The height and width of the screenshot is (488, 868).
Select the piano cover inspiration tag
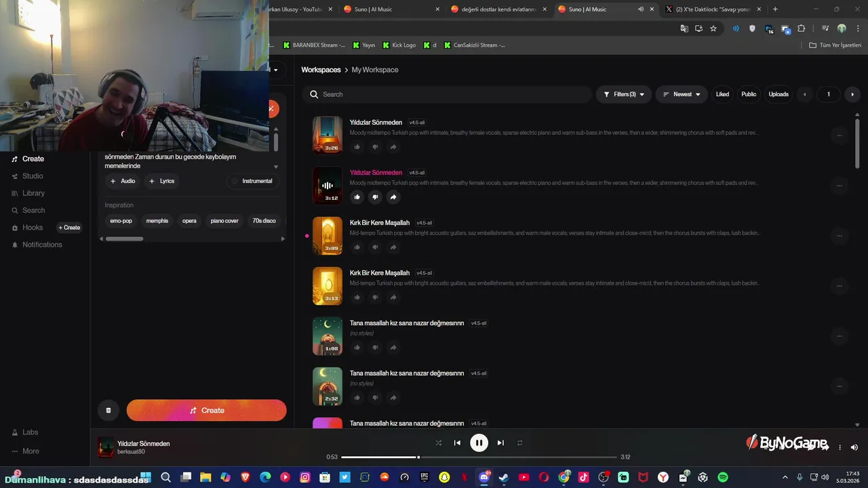click(224, 221)
